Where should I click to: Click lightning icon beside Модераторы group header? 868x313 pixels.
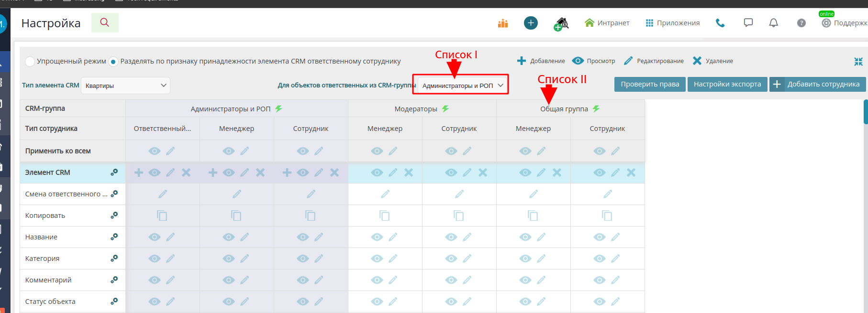pyautogui.click(x=445, y=109)
